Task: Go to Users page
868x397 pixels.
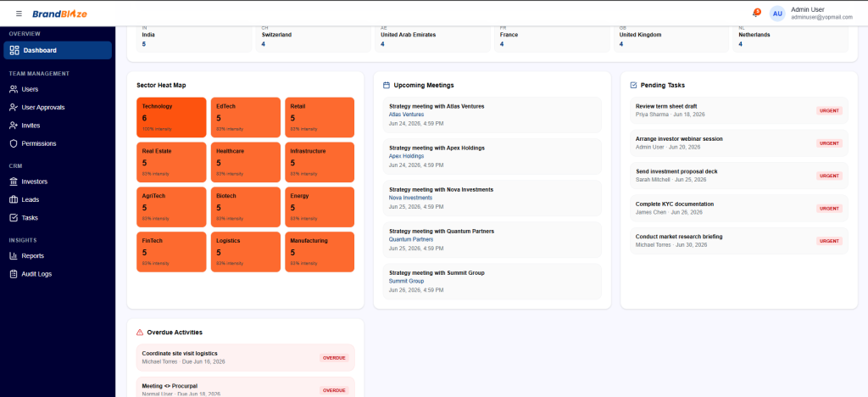Action: pos(58,89)
